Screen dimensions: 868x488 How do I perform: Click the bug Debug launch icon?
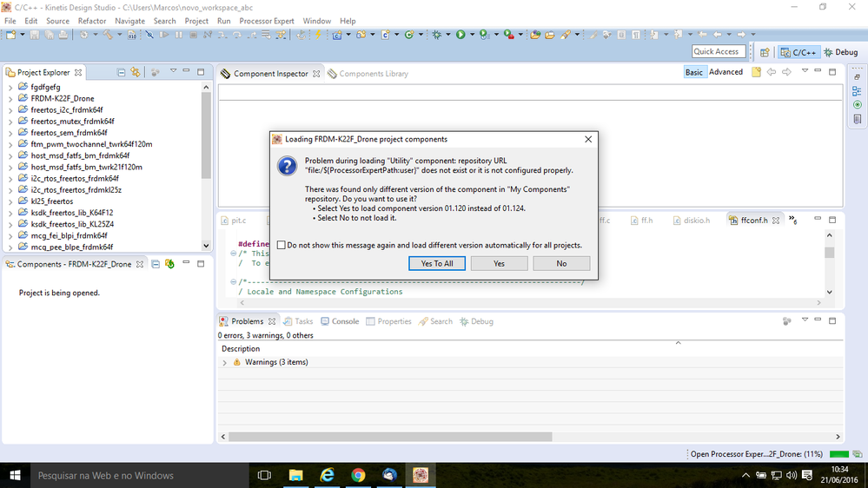pos(437,35)
